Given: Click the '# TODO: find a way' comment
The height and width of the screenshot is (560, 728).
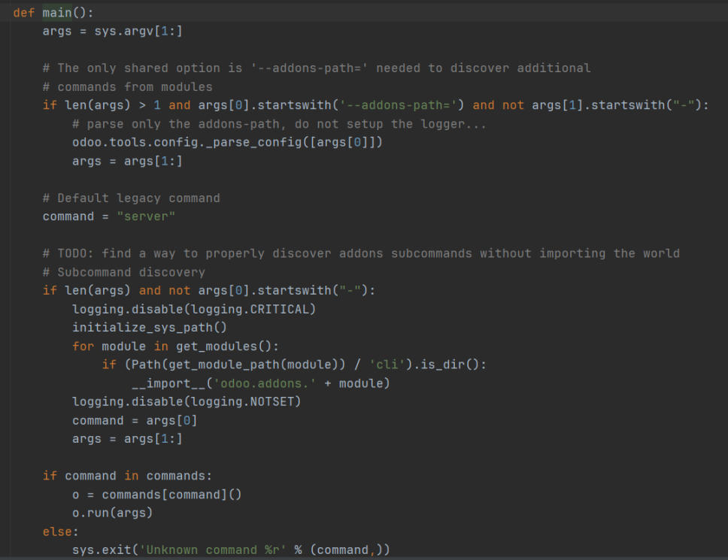Looking at the screenshot, I should [x=361, y=253].
